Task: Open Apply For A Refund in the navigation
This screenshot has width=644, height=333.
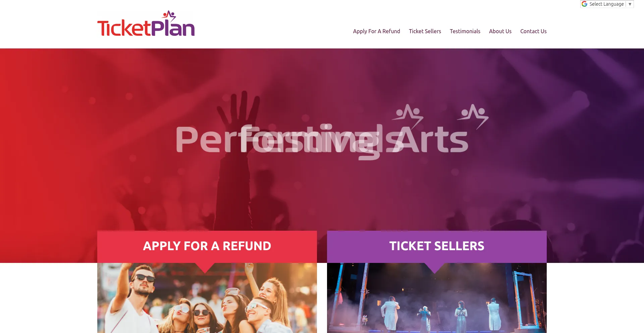Action: (x=376, y=31)
